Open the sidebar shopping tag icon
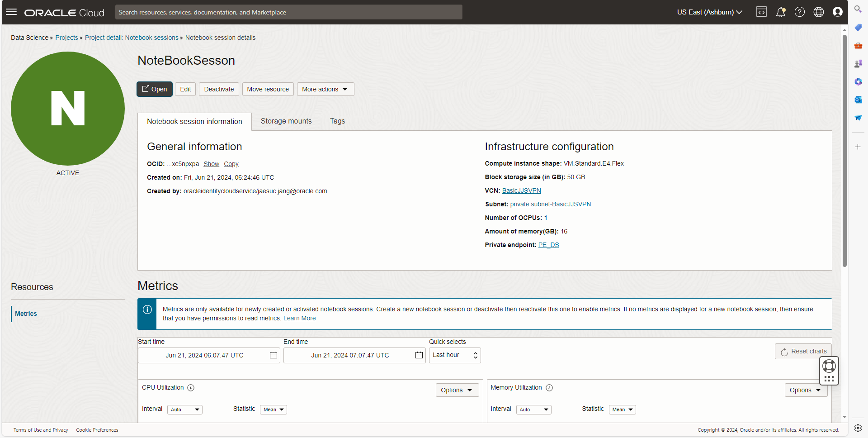Viewport: 868px width, 438px height. tap(858, 28)
